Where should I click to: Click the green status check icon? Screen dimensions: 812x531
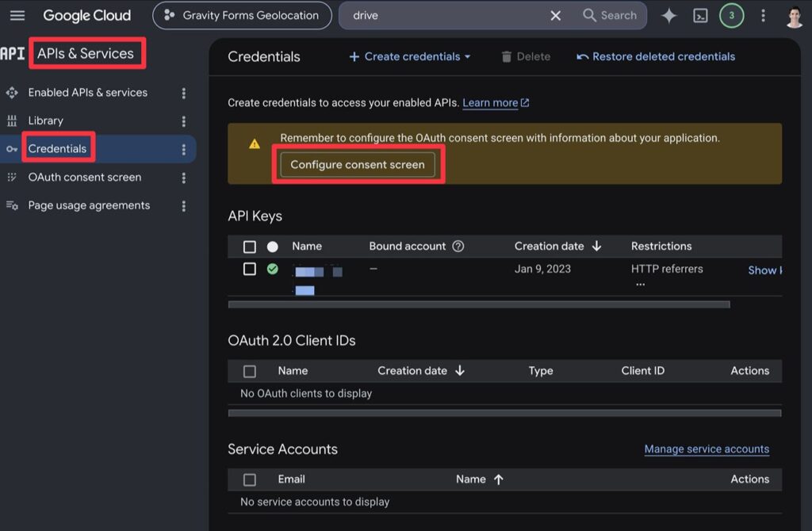click(273, 269)
